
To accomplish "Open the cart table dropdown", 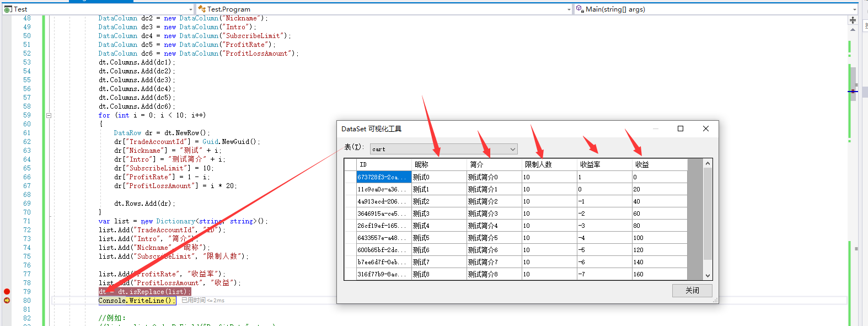I will (444, 149).
